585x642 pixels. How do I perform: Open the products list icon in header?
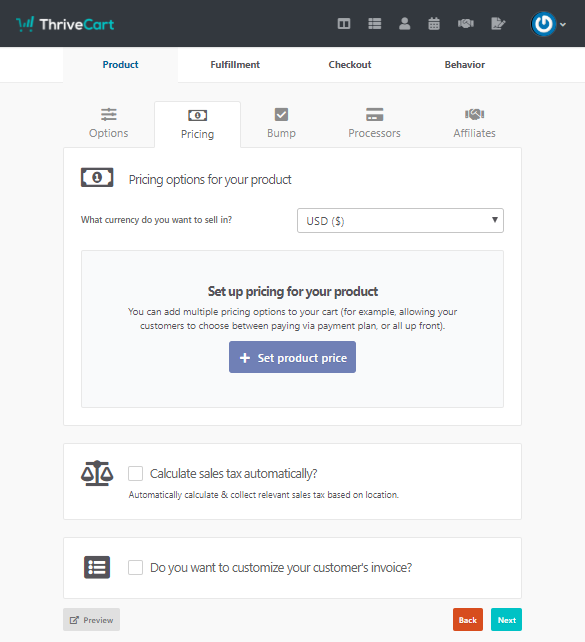click(375, 24)
